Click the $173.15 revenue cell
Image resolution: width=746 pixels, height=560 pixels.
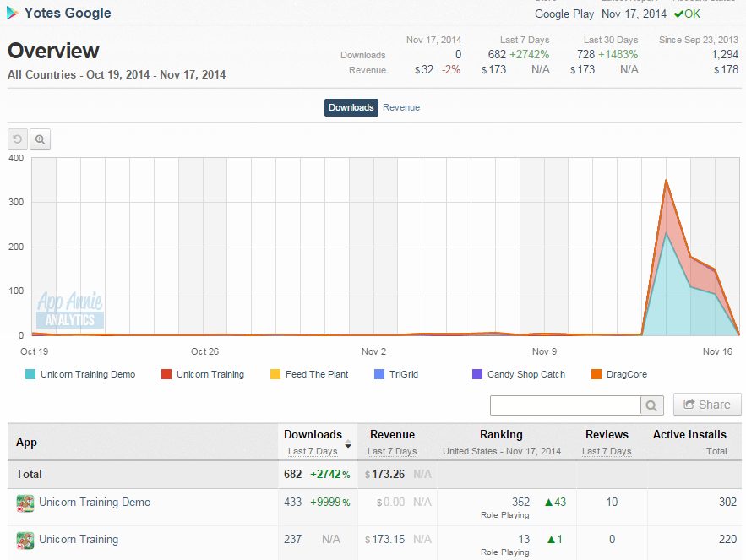tap(385, 539)
